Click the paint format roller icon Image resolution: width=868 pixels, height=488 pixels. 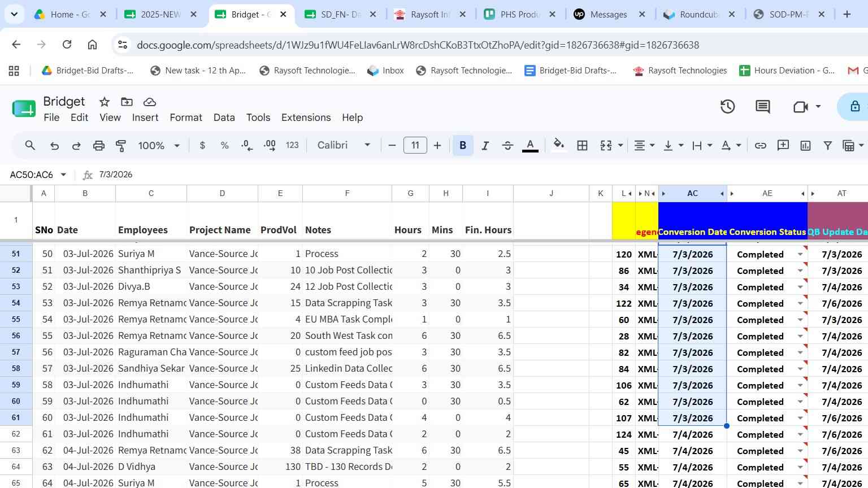121,146
